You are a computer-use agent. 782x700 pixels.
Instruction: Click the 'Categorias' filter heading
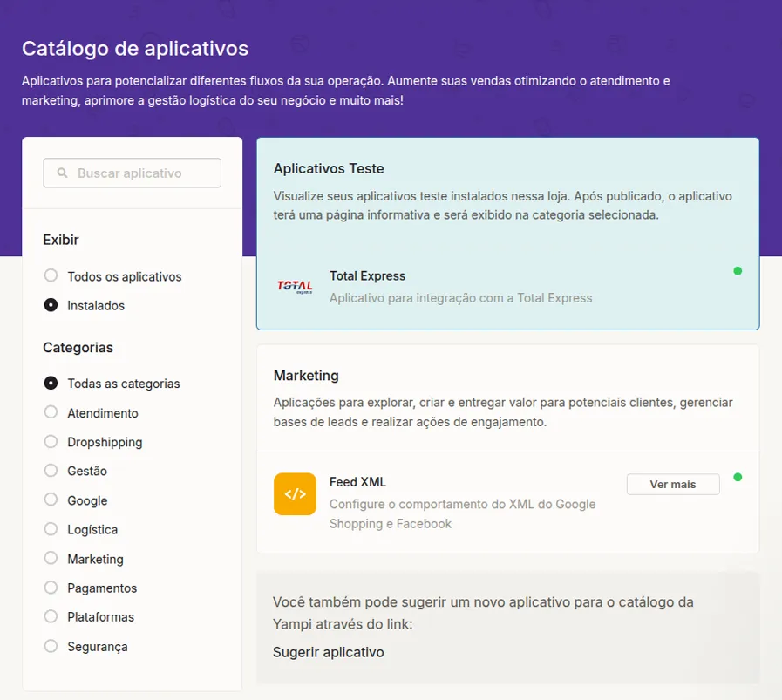(x=78, y=348)
